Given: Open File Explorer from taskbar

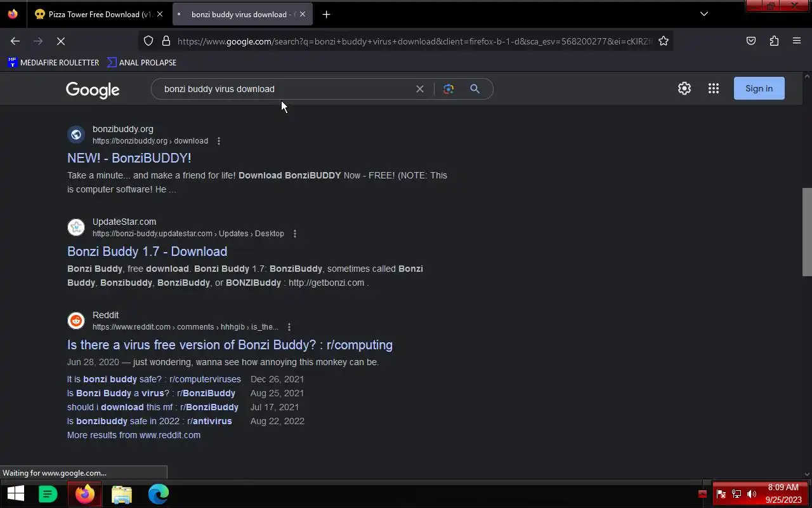Looking at the screenshot, I should tap(122, 493).
